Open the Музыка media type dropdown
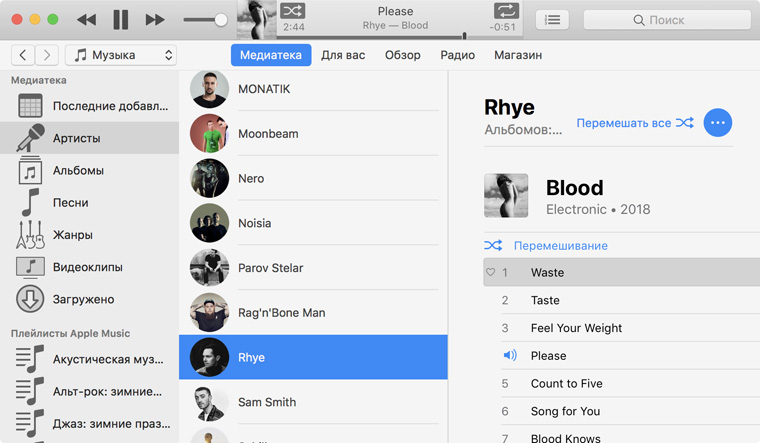 [121, 55]
